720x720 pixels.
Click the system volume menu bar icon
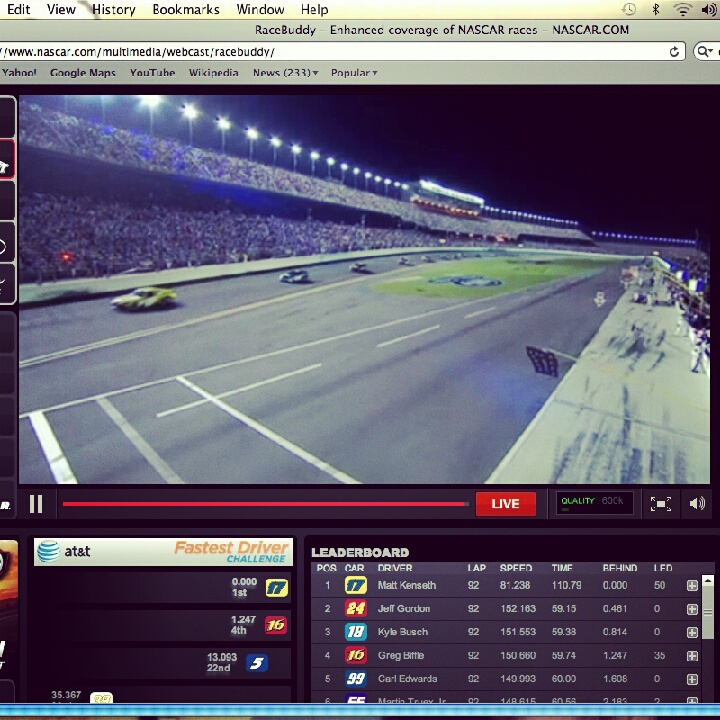[709, 9]
